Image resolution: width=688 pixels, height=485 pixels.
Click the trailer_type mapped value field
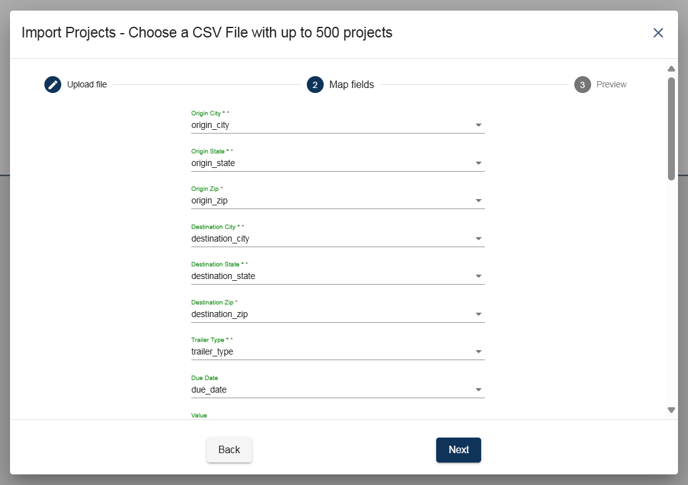tap(337, 352)
